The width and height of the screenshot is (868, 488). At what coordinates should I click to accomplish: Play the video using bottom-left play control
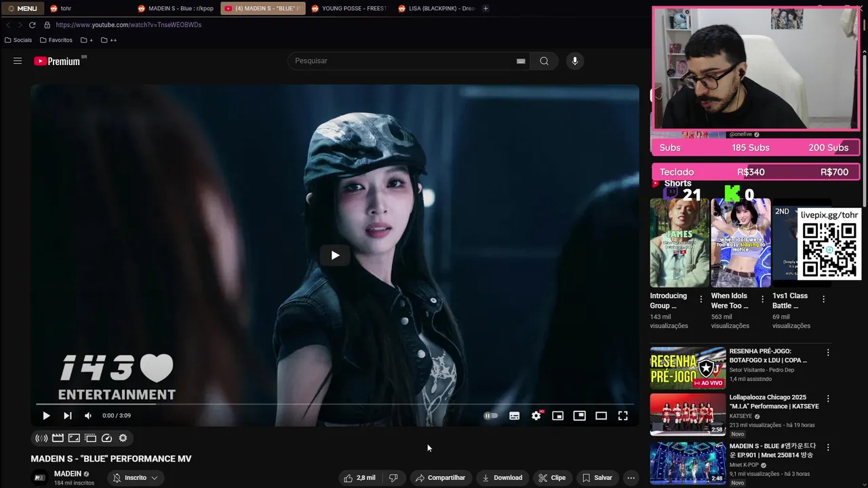46,415
